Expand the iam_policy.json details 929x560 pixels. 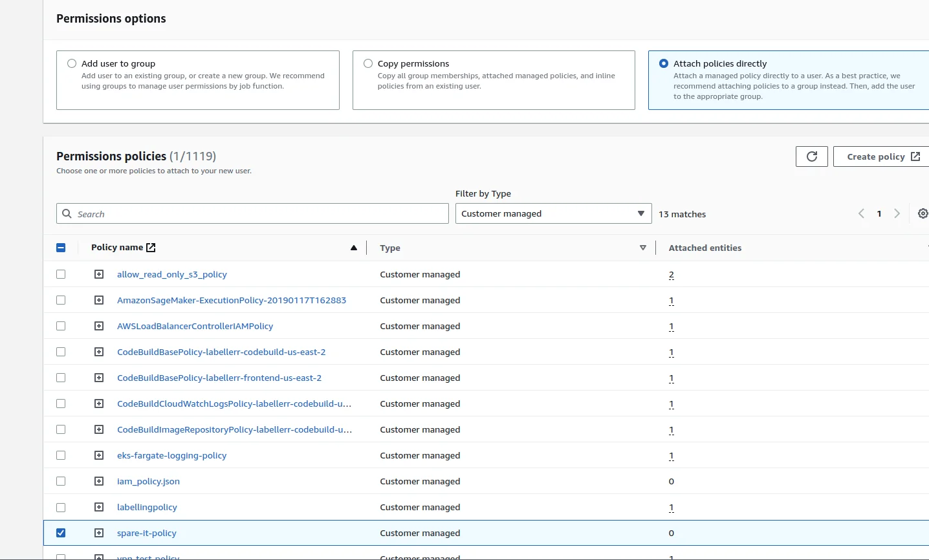coord(99,481)
